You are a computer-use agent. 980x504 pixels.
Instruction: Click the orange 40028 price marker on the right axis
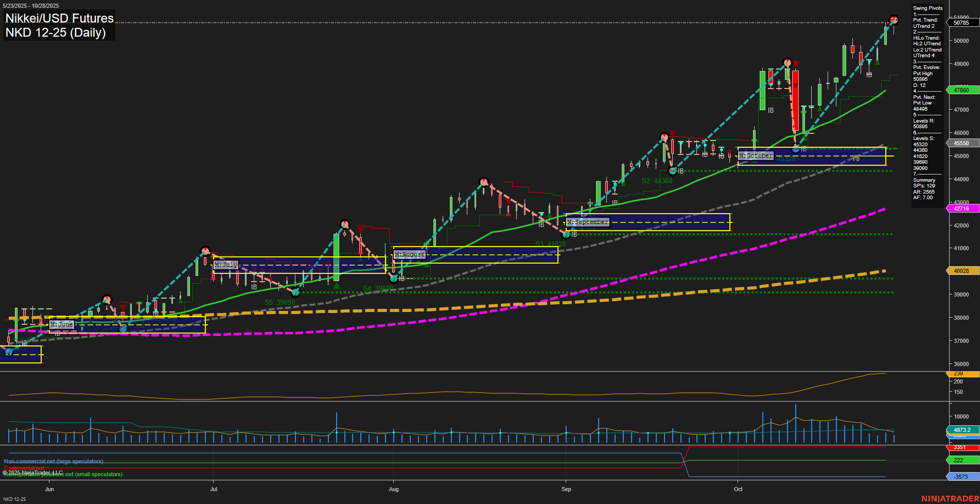click(x=960, y=270)
